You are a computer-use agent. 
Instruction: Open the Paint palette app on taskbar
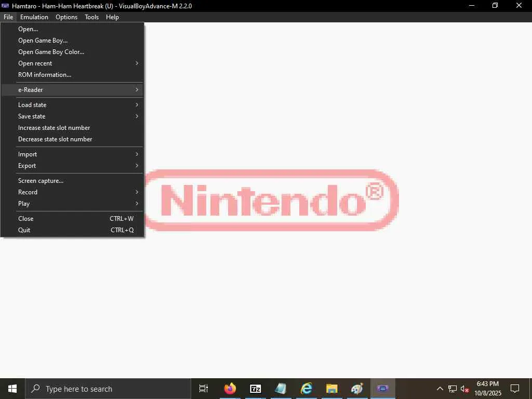click(x=357, y=389)
